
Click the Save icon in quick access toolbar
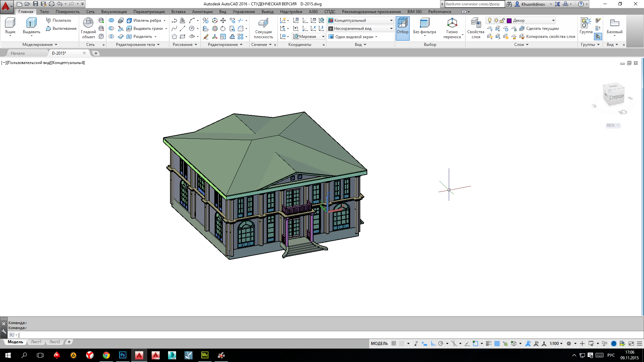36,4
